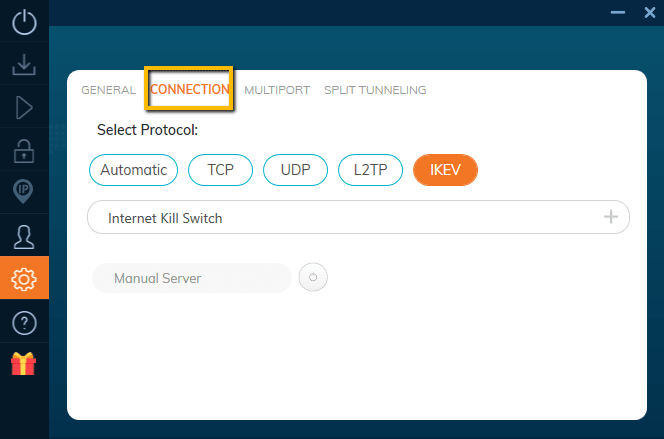The width and height of the screenshot is (664, 439).
Task: Open the download section in the sidebar
Action: [24, 65]
